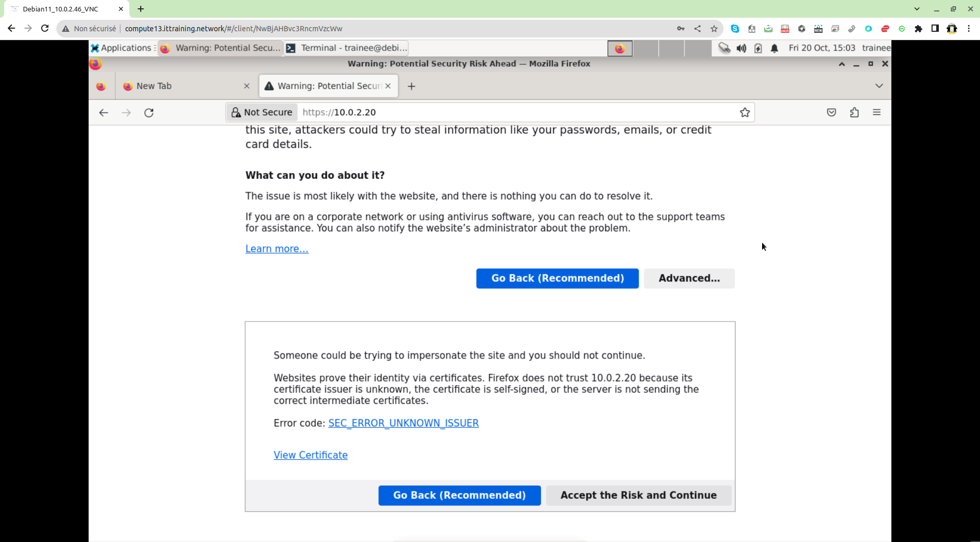Open the SEC_ERROR_UNKNOWN_ISSUER error code link
This screenshot has height=542, width=980.
pos(403,423)
